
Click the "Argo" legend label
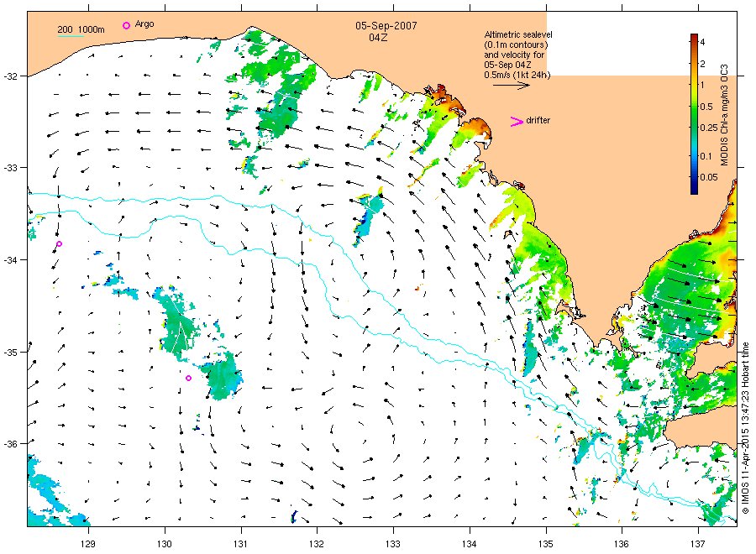(x=144, y=24)
